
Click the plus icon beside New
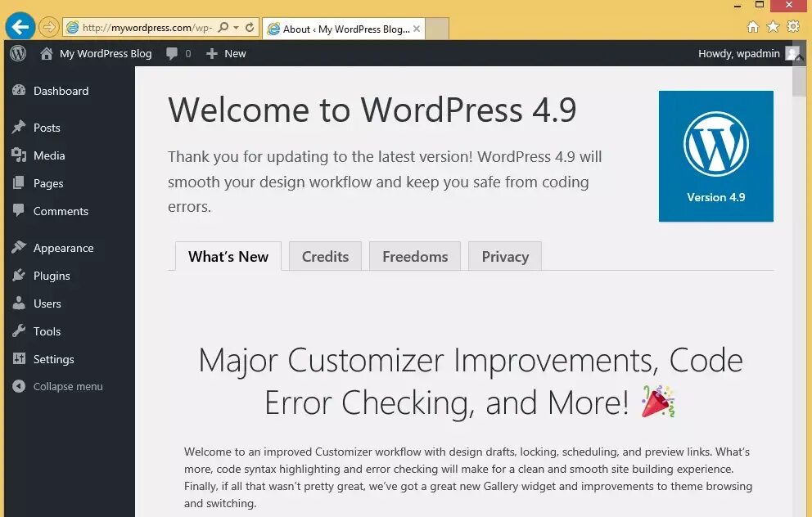pyautogui.click(x=212, y=53)
